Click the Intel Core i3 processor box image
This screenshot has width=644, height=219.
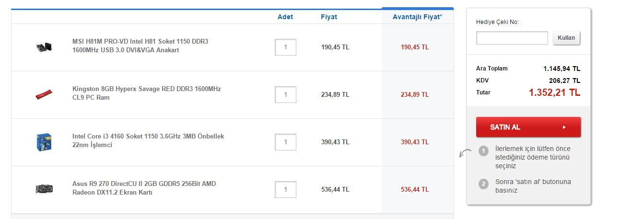point(44,142)
